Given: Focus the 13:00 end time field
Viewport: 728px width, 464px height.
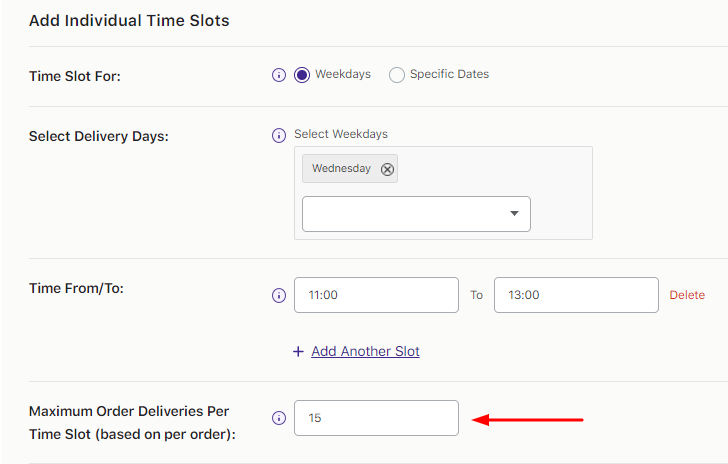Looking at the screenshot, I should tap(576, 295).
